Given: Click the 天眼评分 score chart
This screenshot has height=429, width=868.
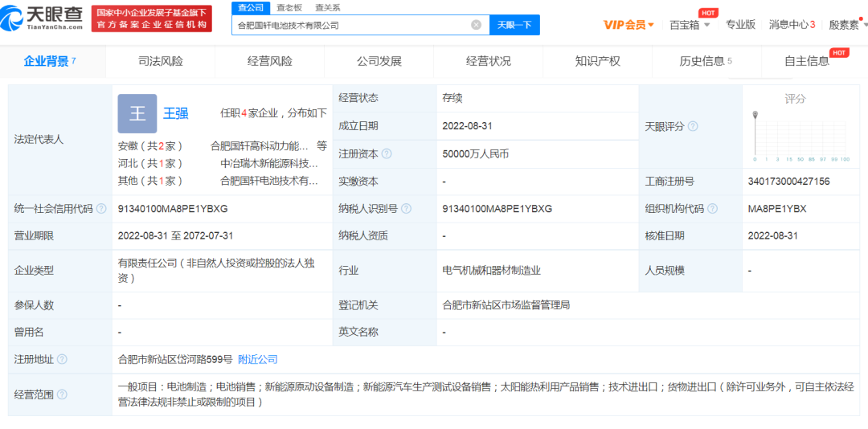Looking at the screenshot, I should [801, 137].
